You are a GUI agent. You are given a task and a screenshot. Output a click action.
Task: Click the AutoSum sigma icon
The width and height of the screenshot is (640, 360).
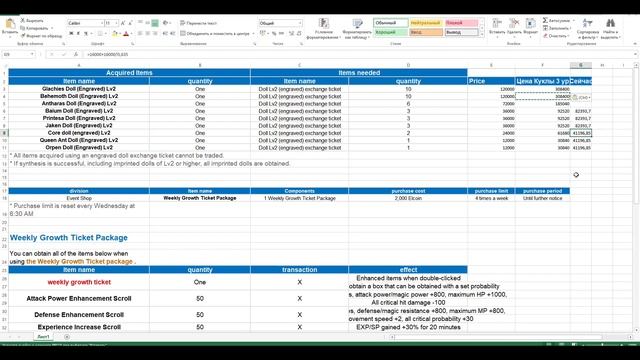(x=545, y=20)
